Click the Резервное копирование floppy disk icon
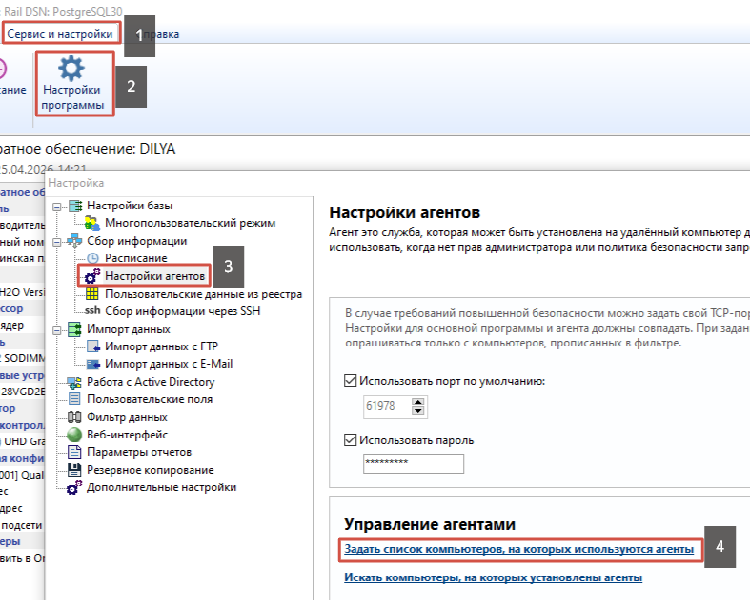This screenshot has width=750, height=600. (x=75, y=470)
